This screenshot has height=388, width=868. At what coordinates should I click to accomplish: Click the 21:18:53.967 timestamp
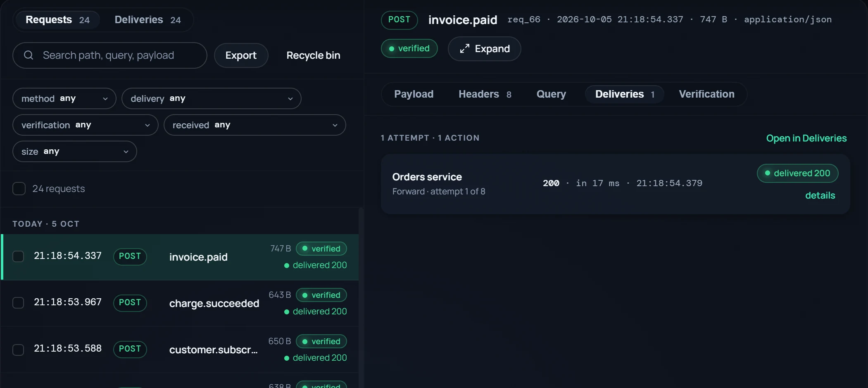tap(68, 302)
